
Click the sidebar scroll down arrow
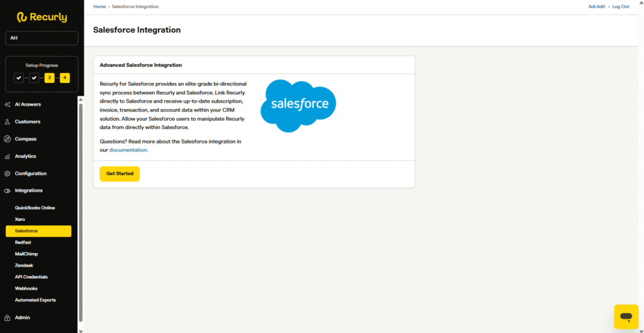click(x=80, y=330)
